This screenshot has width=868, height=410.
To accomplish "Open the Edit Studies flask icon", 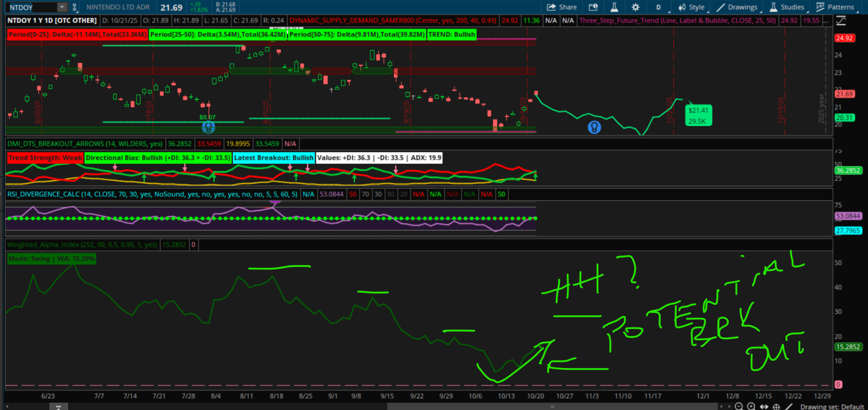I will coord(614,7).
